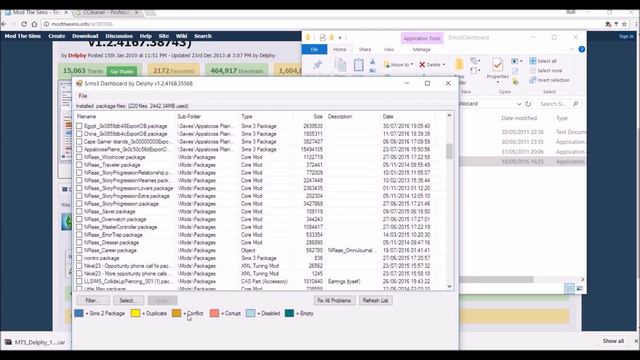Click the Say Thanks button on webpage
The height and width of the screenshot is (360, 640).
[122, 71]
